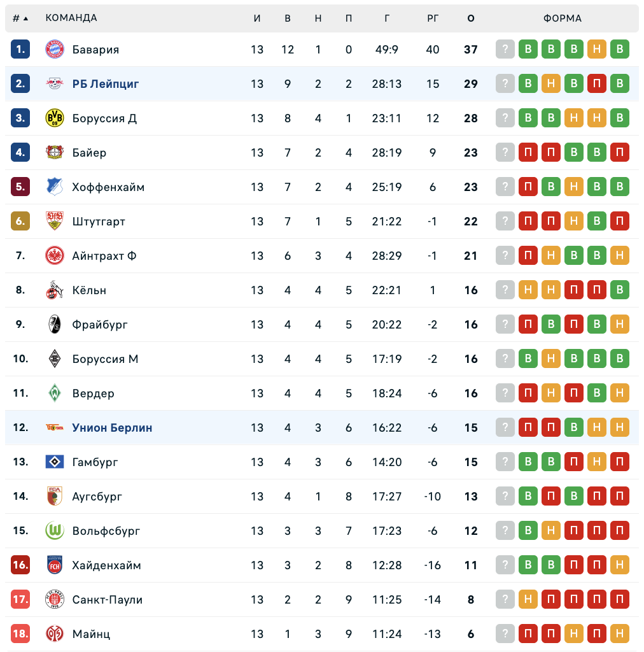Sort by the РГ goal difference header

[433, 18]
